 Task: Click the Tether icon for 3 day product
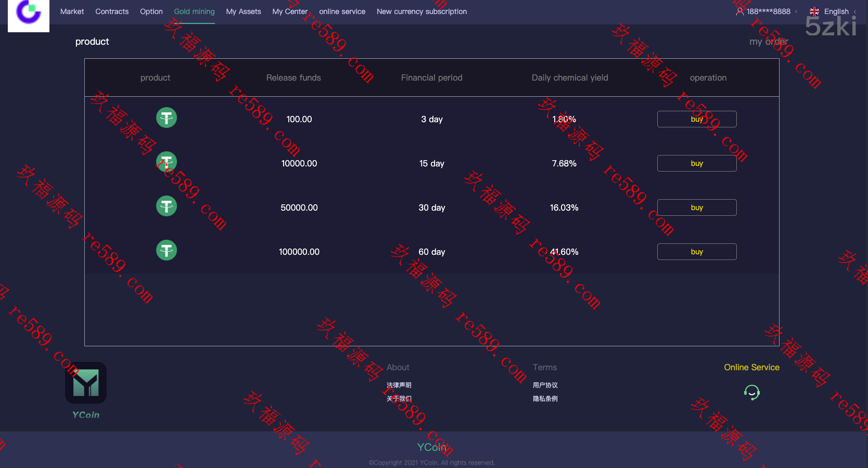[167, 118]
